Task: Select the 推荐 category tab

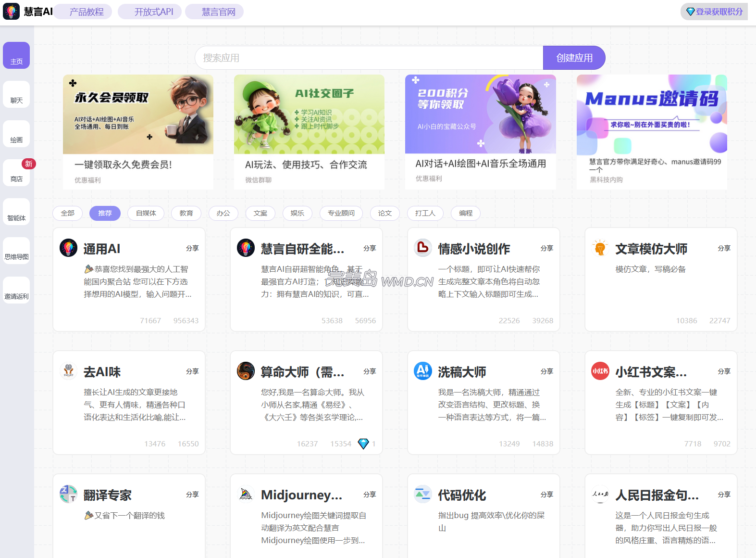Action: (105, 213)
